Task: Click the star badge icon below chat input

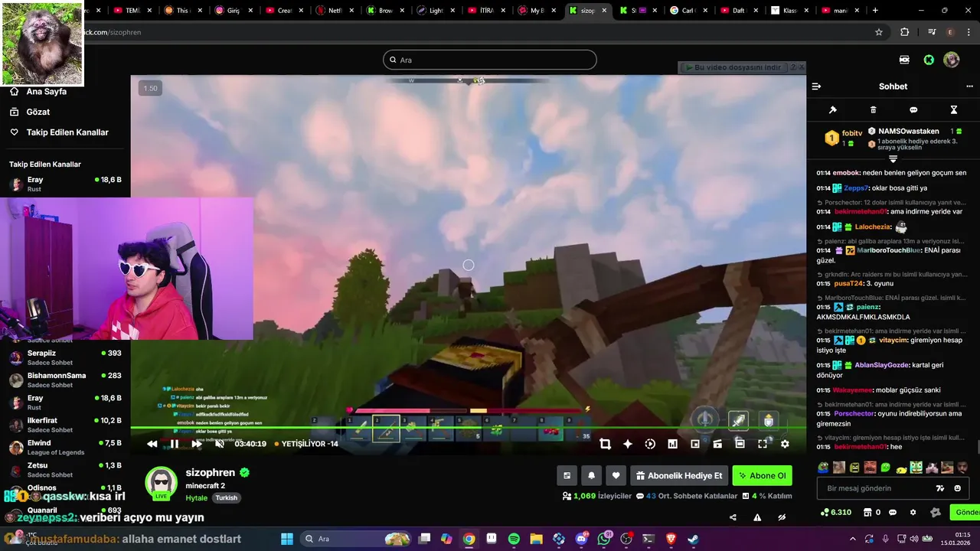Action: (935, 512)
